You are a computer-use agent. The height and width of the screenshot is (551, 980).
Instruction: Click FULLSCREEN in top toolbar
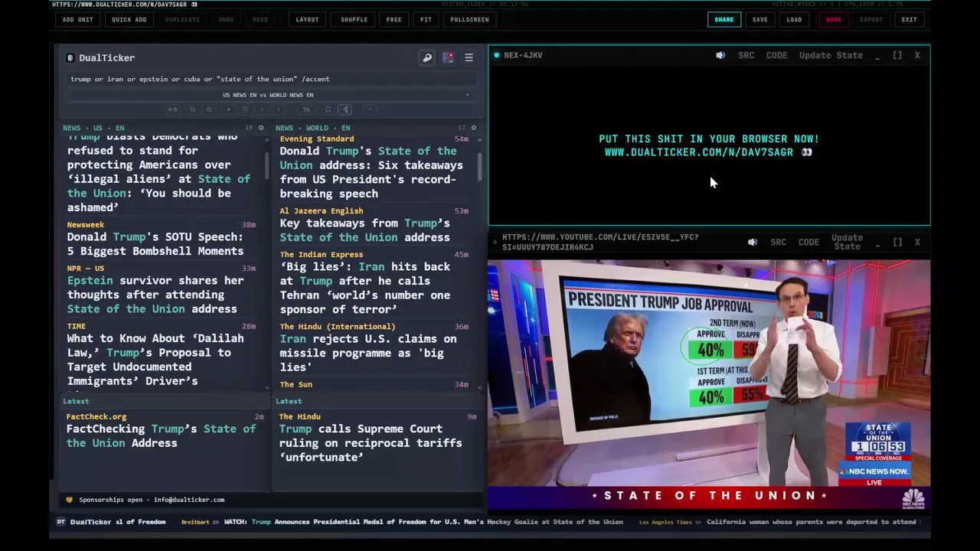click(469, 19)
